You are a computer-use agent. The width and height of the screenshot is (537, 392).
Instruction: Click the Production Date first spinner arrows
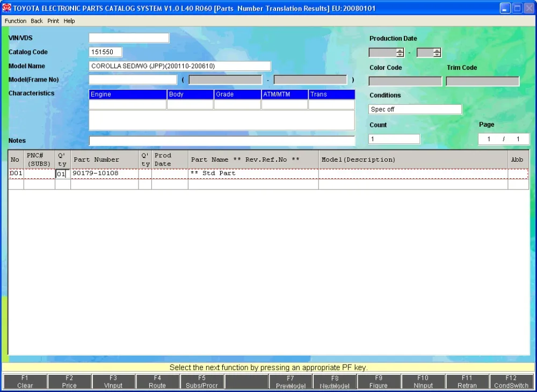click(400, 53)
